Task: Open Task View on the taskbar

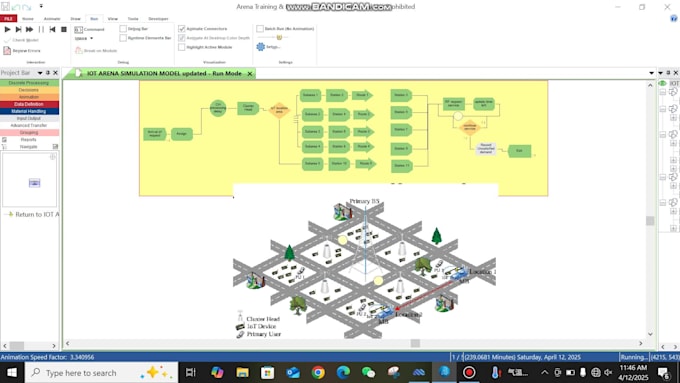Action: pos(190,373)
